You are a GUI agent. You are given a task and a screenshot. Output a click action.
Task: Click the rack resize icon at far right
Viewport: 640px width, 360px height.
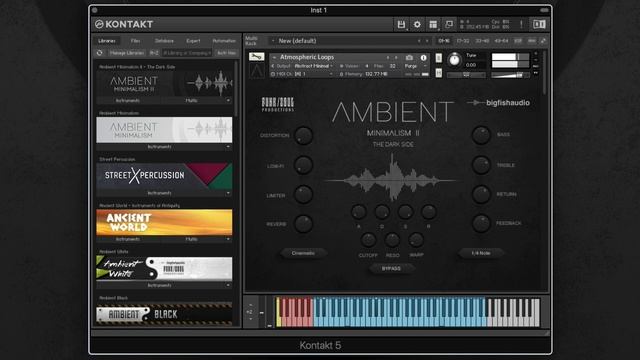point(543,41)
